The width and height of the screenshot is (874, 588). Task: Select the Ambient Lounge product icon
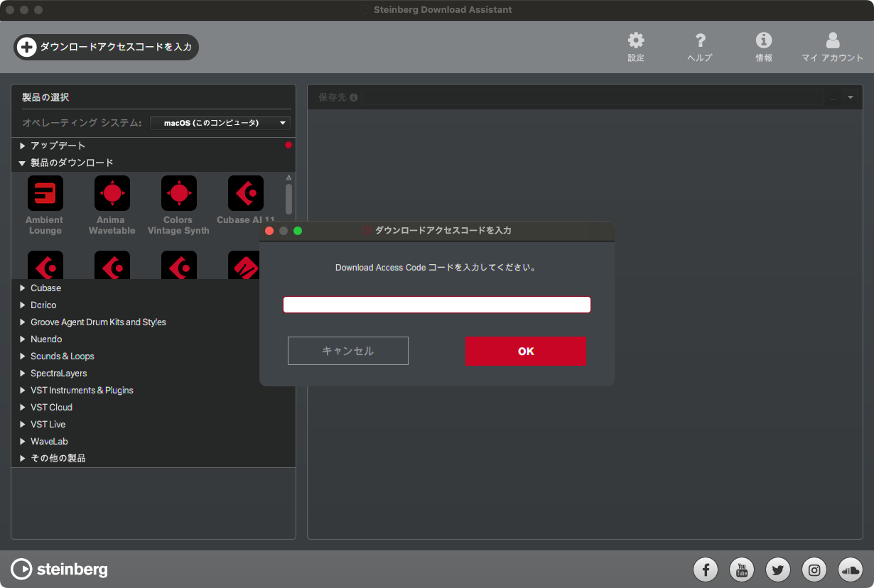45,193
